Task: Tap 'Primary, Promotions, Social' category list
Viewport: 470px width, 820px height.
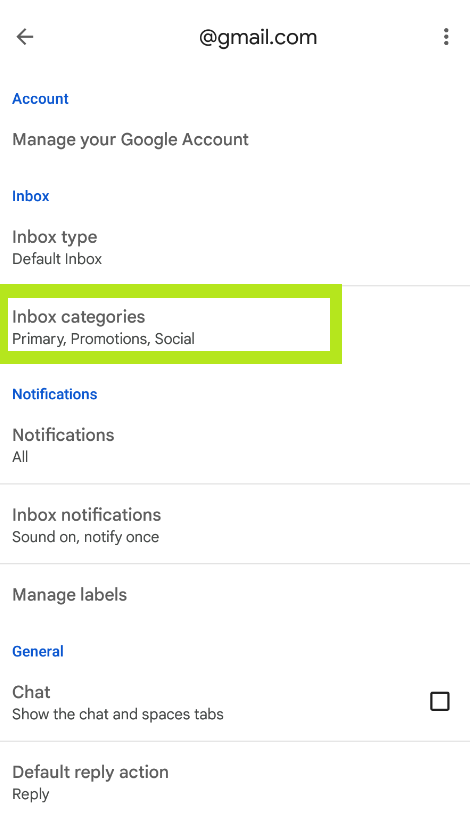Action: point(104,339)
